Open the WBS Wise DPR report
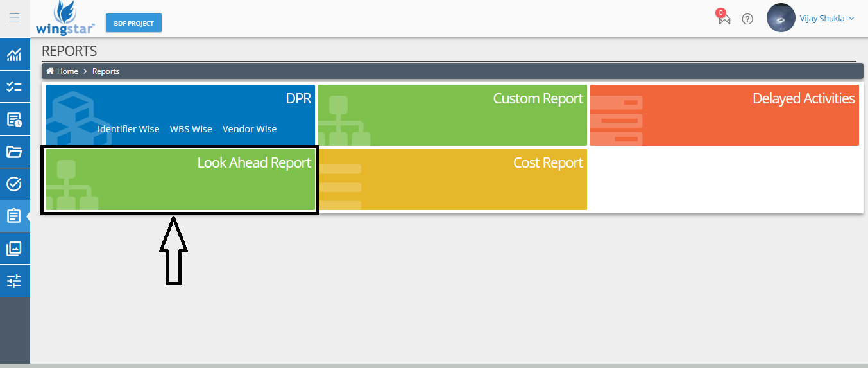 pyautogui.click(x=191, y=129)
